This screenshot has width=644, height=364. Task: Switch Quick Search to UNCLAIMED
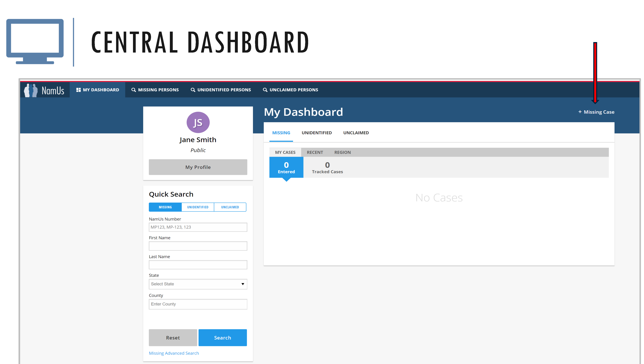230,207
